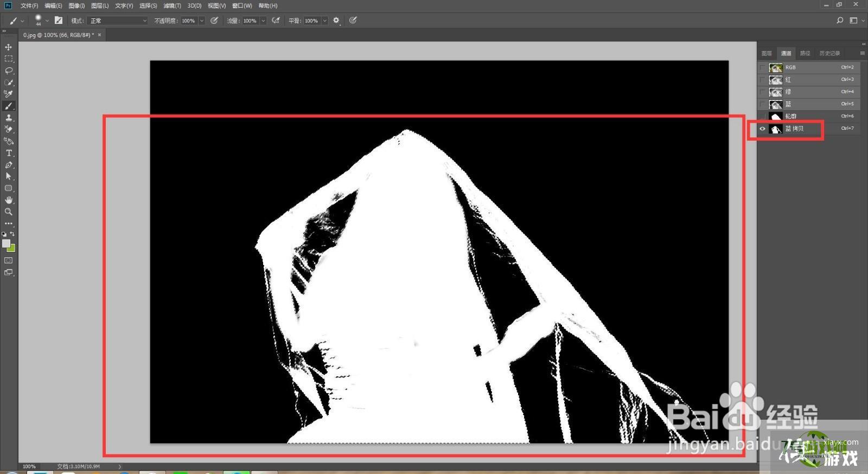Select the Rectangular Marquee tool
Screen dimensions: 868x474
[8, 59]
